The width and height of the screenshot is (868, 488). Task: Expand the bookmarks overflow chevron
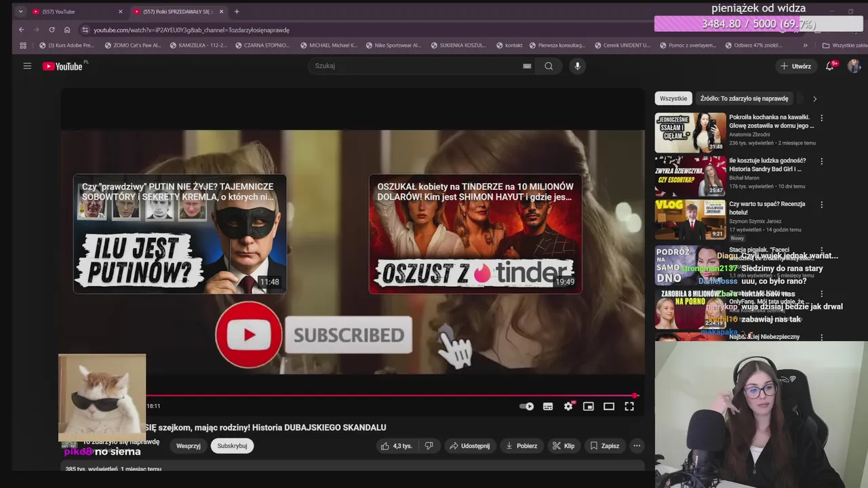[x=805, y=45]
